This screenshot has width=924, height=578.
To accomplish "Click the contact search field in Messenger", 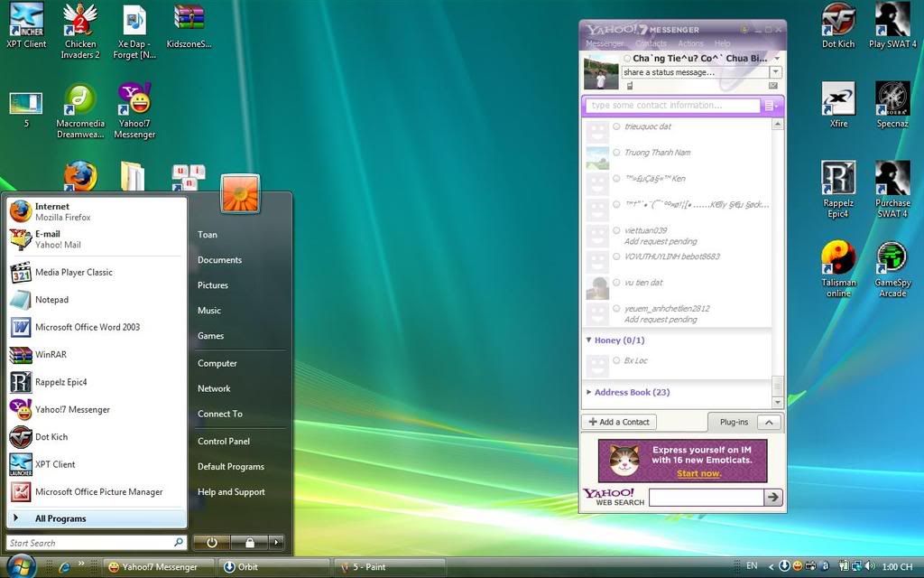I will [x=672, y=106].
